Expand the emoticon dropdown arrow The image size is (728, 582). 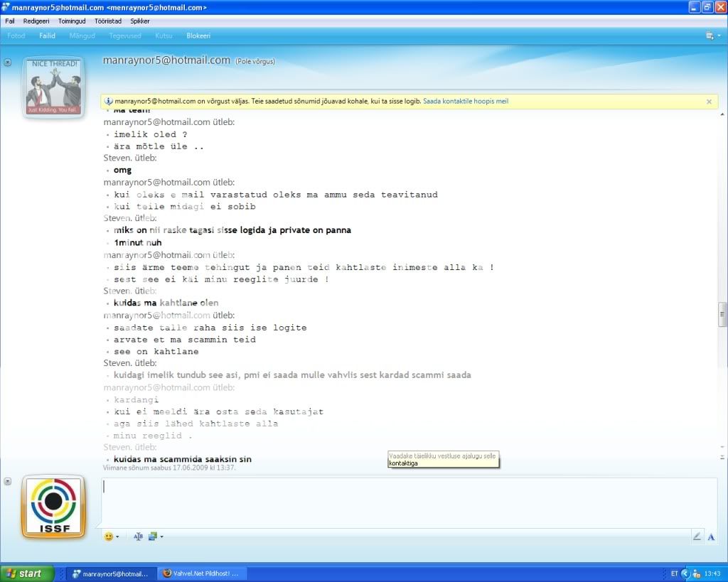click(x=117, y=537)
